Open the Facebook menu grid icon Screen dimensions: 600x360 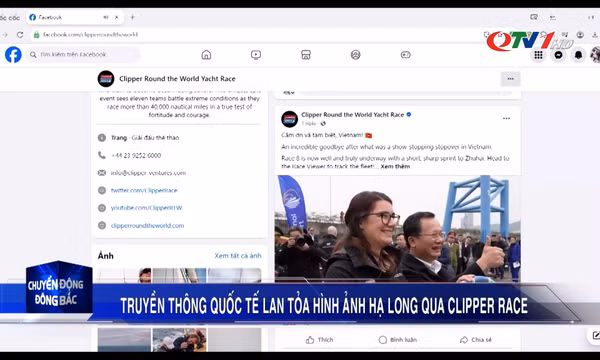(538, 55)
